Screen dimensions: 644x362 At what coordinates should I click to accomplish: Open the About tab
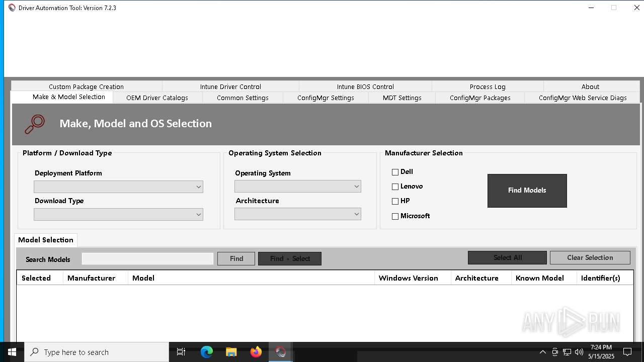coord(591,86)
